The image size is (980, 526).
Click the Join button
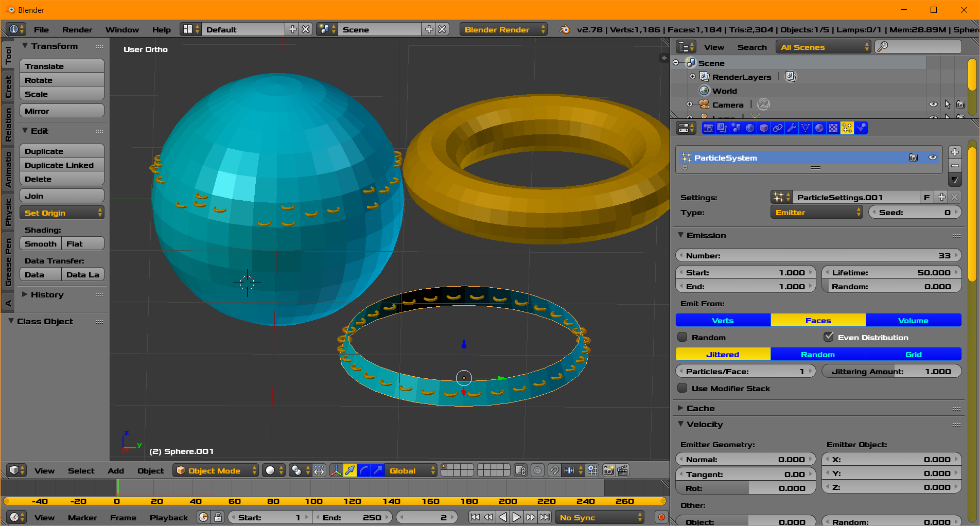pos(62,196)
